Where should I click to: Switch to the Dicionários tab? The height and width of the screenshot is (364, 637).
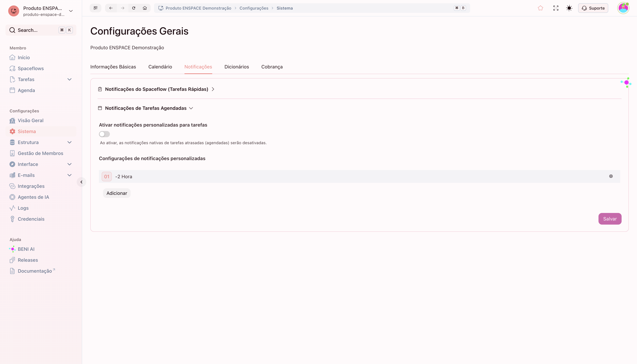click(x=237, y=67)
